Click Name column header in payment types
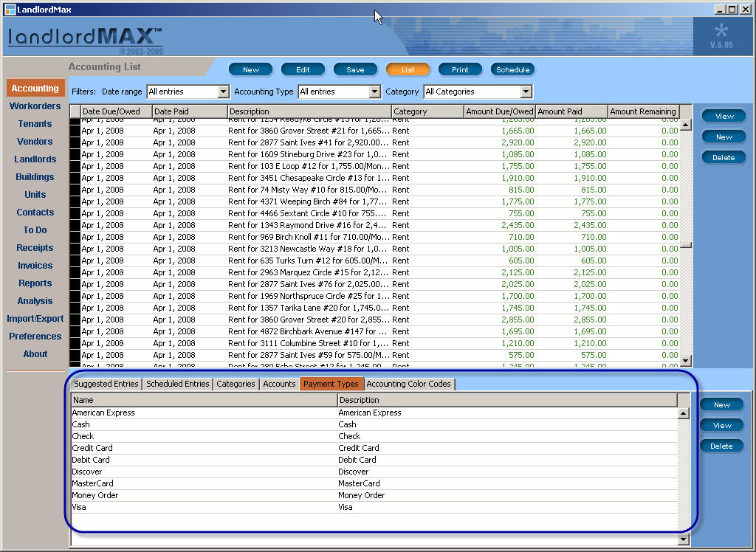 coord(204,400)
